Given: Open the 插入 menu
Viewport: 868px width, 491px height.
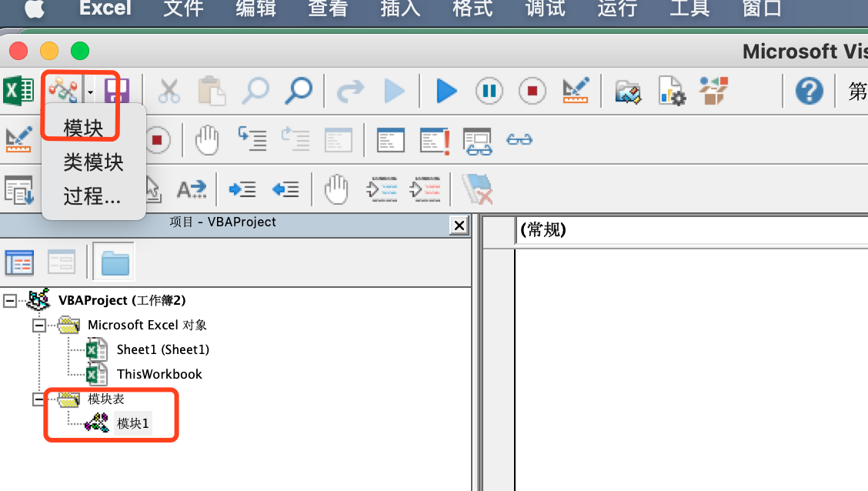Looking at the screenshot, I should click(400, 8).
